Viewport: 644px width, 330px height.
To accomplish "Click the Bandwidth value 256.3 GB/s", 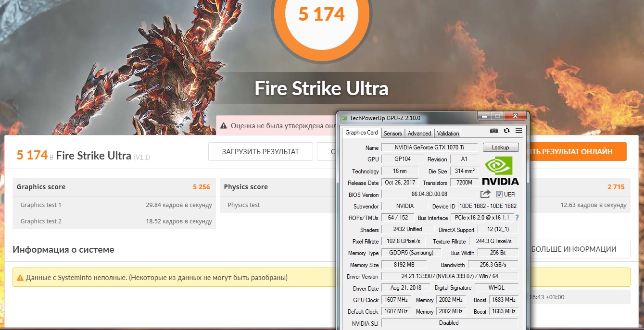I will click(x=493, y=265).
